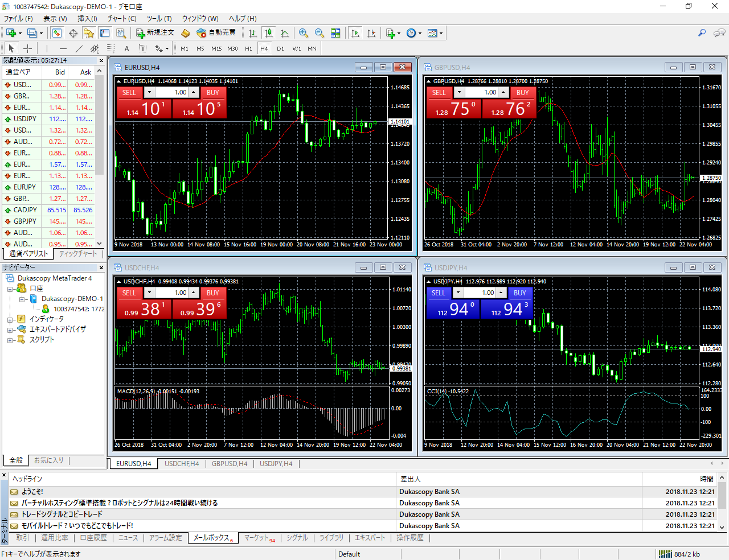Viewport: 729px width, 560px height.
Task: Switch to the GBPUSD,H4 chart tab
Action: tap(230, 464)
